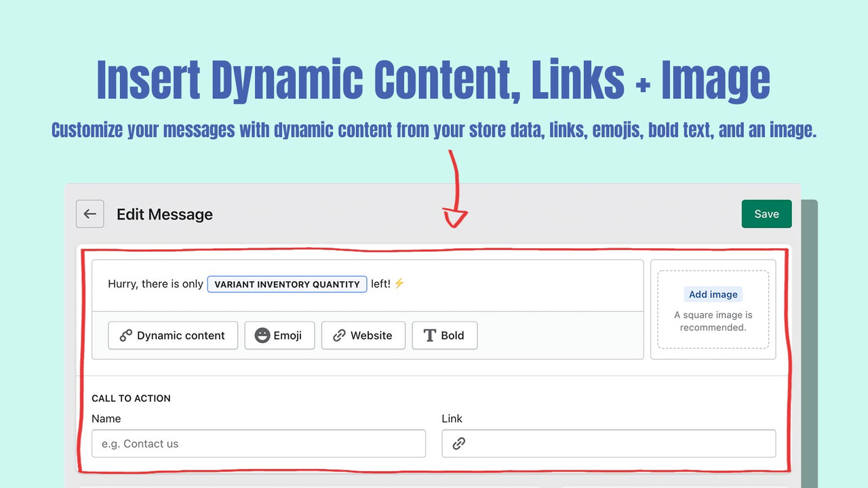This screenshot has height=488, width=868.
Task: Click the back arrow icon
Action: click(90, 213)
